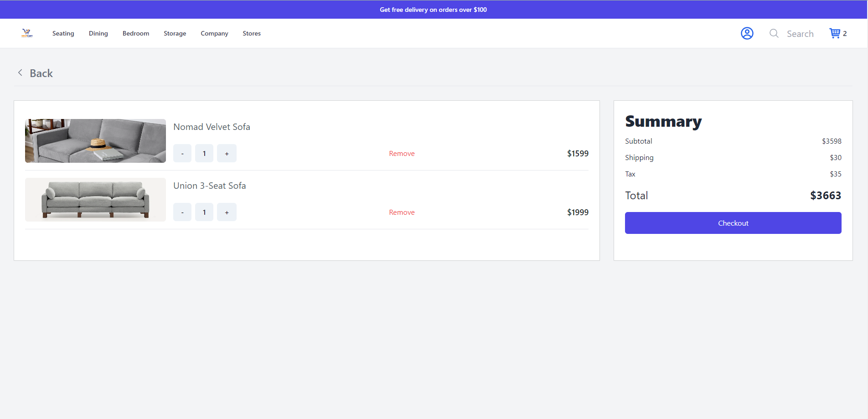Decrease quantity of Nomad Velvet Sofa

pyautogui.click(x=182, y=153)
